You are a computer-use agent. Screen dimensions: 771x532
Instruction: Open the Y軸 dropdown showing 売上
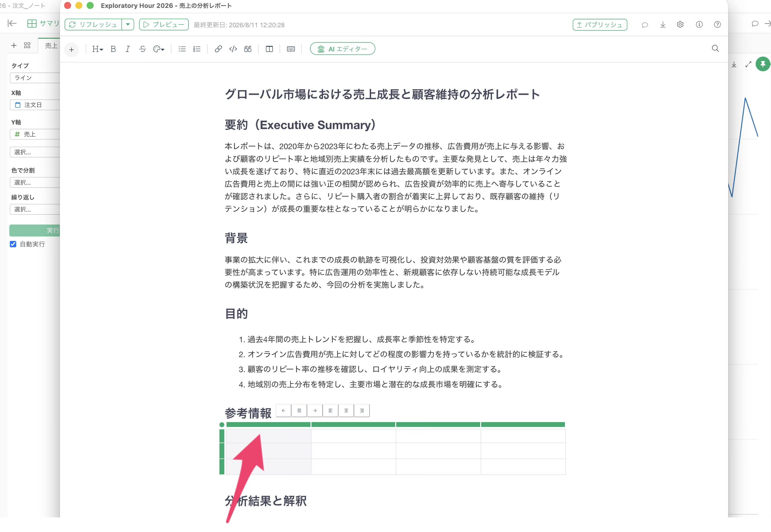point(35,134)
